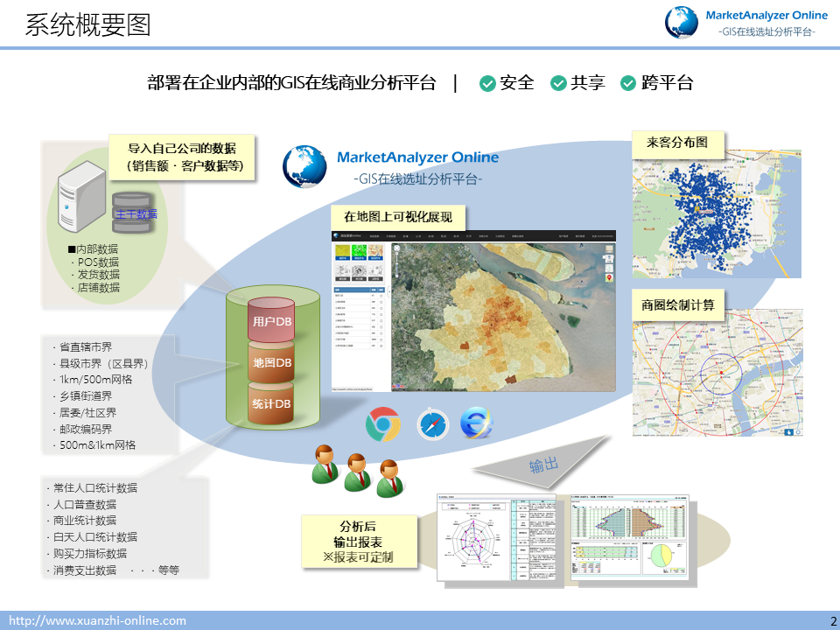This screenshot has width=840, height=630.
Task: Click the 人口普查数据 list item
Action: point(82,505)
